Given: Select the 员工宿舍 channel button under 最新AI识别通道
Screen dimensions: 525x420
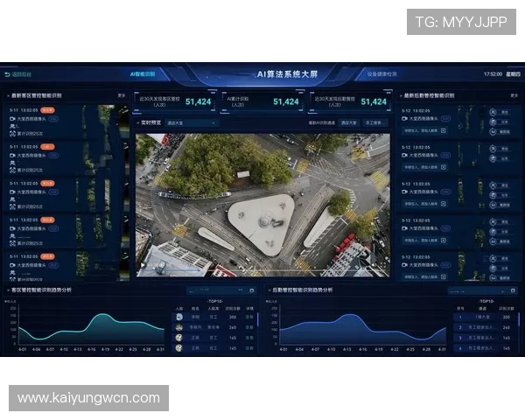Looking at the screenshot, I should click(x=375, y=122).
